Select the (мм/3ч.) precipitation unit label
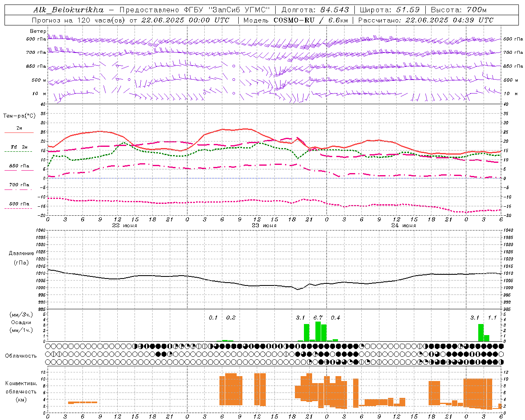 (x=21, y=315)
